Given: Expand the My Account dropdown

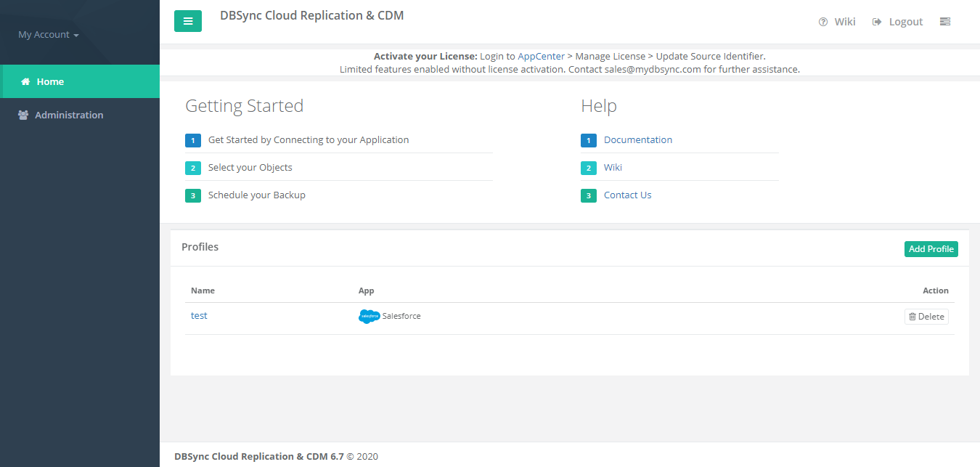Looking at the screenshot, I should (x=48, y=35).
